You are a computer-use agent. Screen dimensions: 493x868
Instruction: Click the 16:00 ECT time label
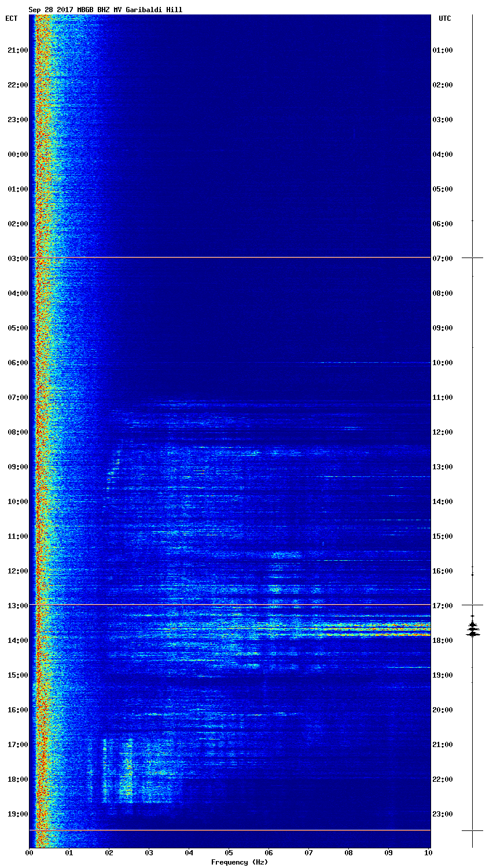tap(18, 710)
